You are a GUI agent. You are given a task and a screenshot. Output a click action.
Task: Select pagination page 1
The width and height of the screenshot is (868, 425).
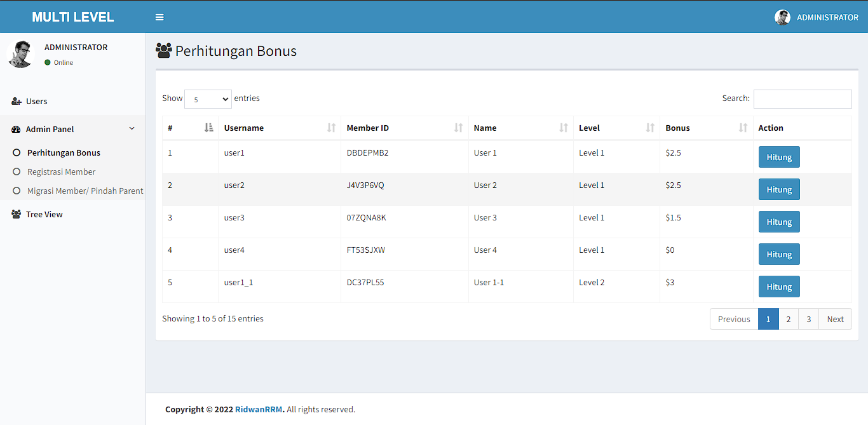[768, 319]
